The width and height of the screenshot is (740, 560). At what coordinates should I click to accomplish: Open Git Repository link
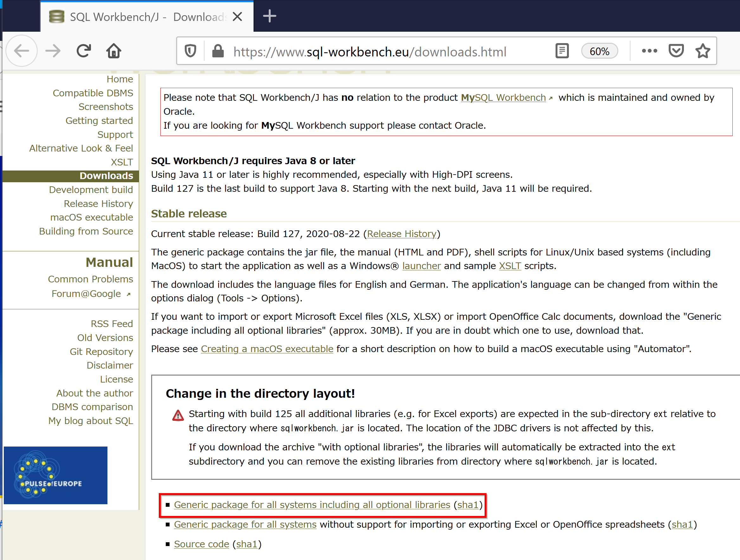[x=101, y=351]
